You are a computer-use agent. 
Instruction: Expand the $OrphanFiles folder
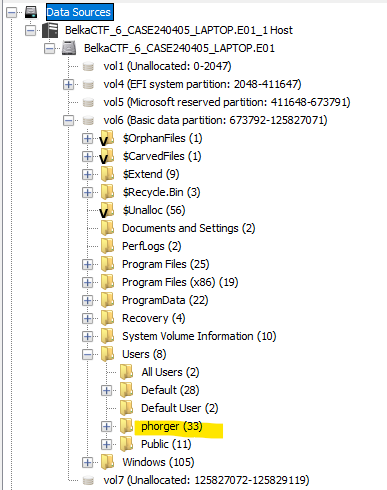[x=87, y=139]
